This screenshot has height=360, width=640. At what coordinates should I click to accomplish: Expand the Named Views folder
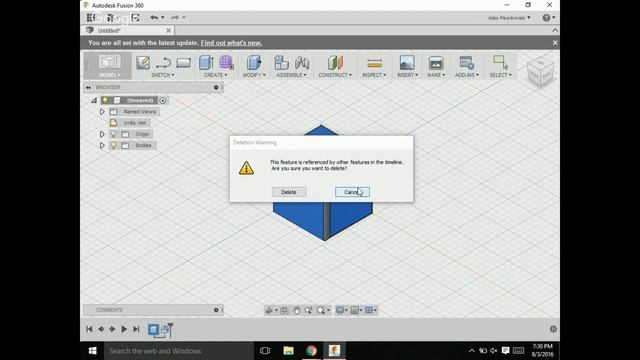tap(102, 111)
